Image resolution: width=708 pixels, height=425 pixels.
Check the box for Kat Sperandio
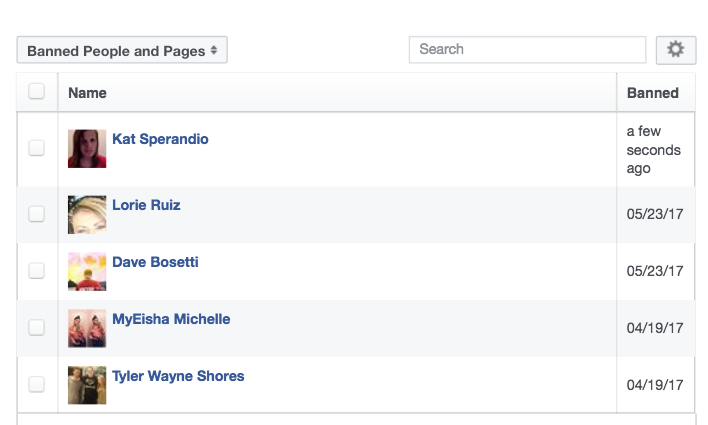point(37,148)
